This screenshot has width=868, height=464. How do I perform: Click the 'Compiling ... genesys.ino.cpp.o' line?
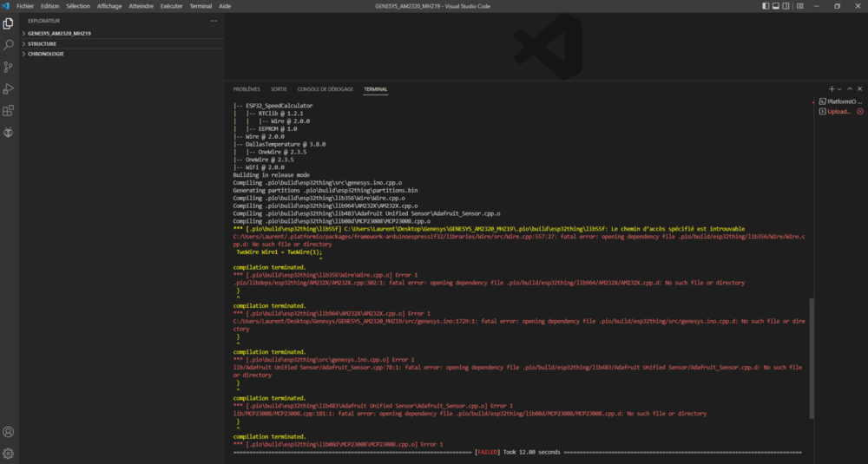[317, 182]
